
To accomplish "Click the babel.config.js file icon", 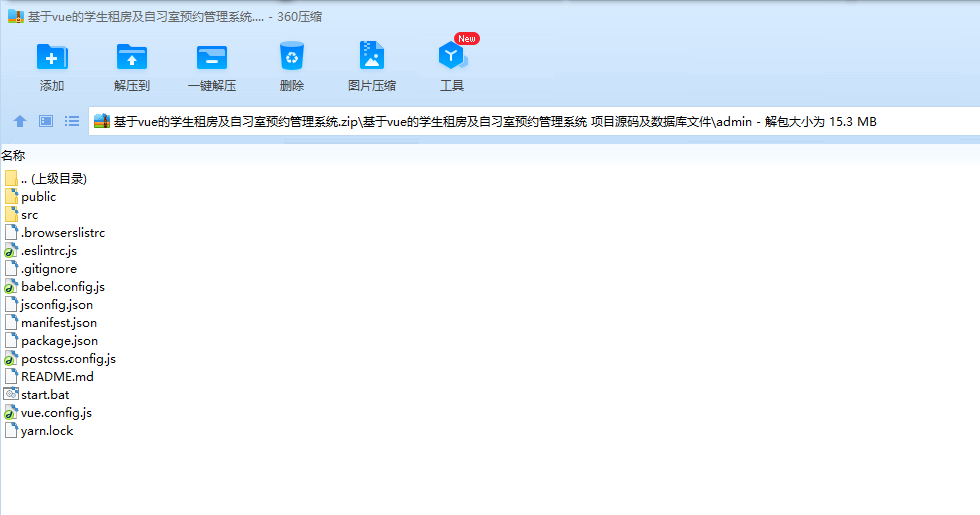I will coord(11,287).
